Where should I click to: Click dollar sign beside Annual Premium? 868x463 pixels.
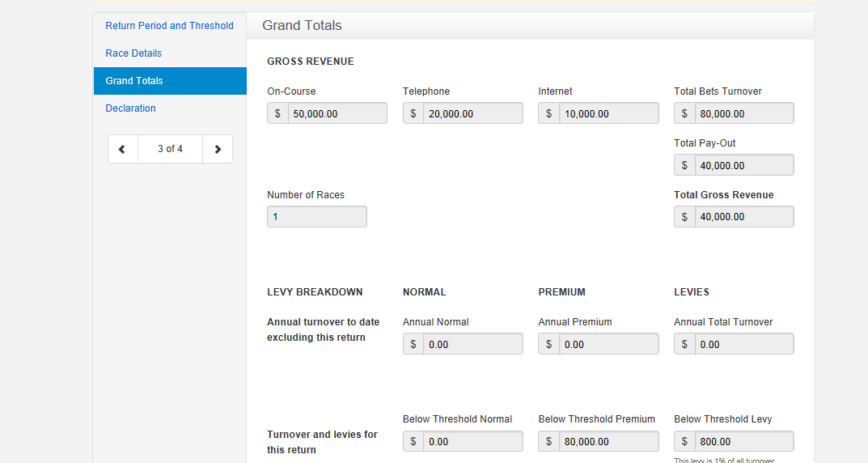549,344
